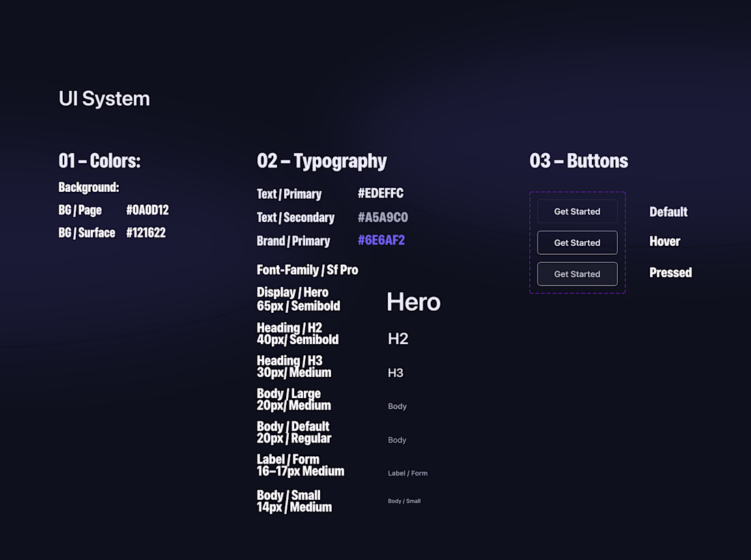751x560 pixels.
Task: Click the Default state label
Action: pyautogui.click(x=668, y=212)
